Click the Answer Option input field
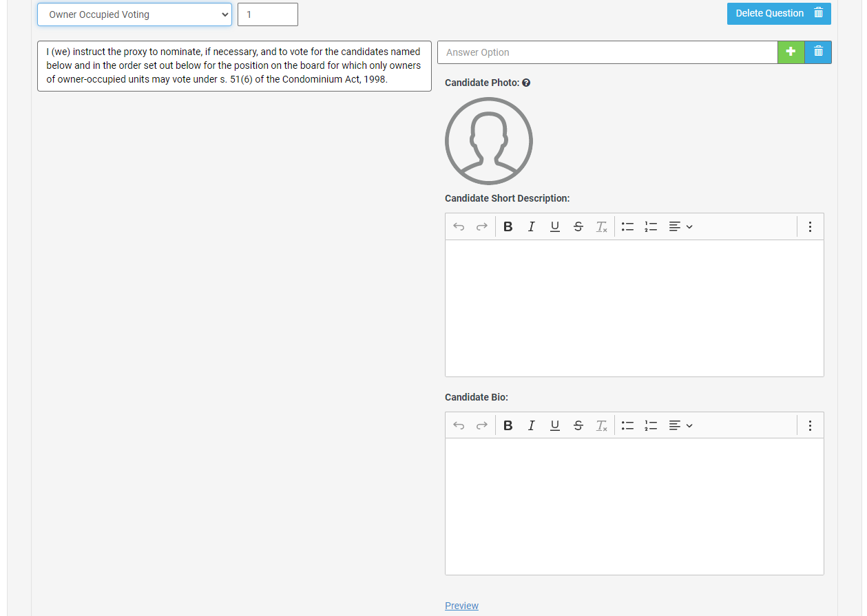This screenshot has width=867, height=616. (x=607, y=52)
